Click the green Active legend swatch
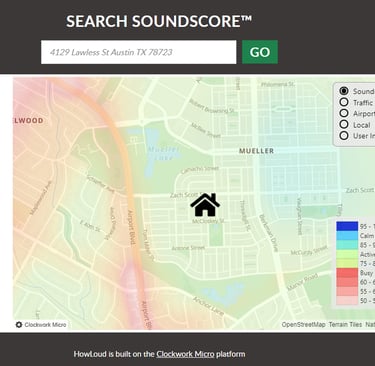Image resolution: width=375 pixels, height=366 pixels. 347,254
